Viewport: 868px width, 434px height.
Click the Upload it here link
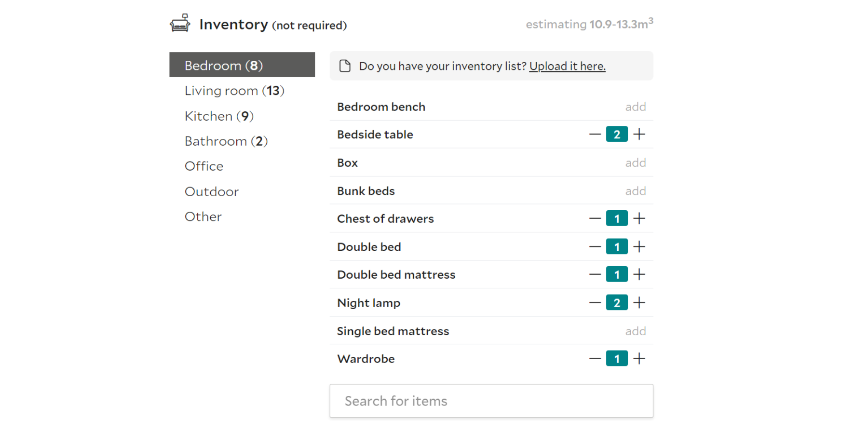point(568,66)
